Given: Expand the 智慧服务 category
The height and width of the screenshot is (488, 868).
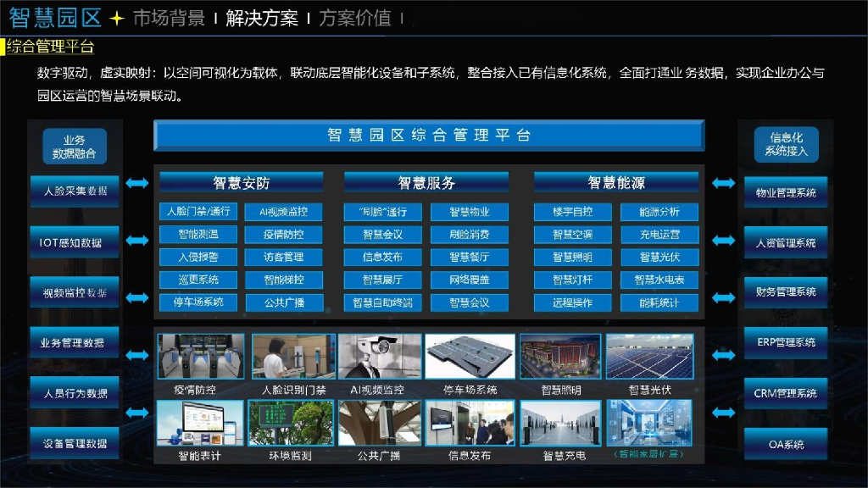Looking at the screenshot, I should pos(426,180).
